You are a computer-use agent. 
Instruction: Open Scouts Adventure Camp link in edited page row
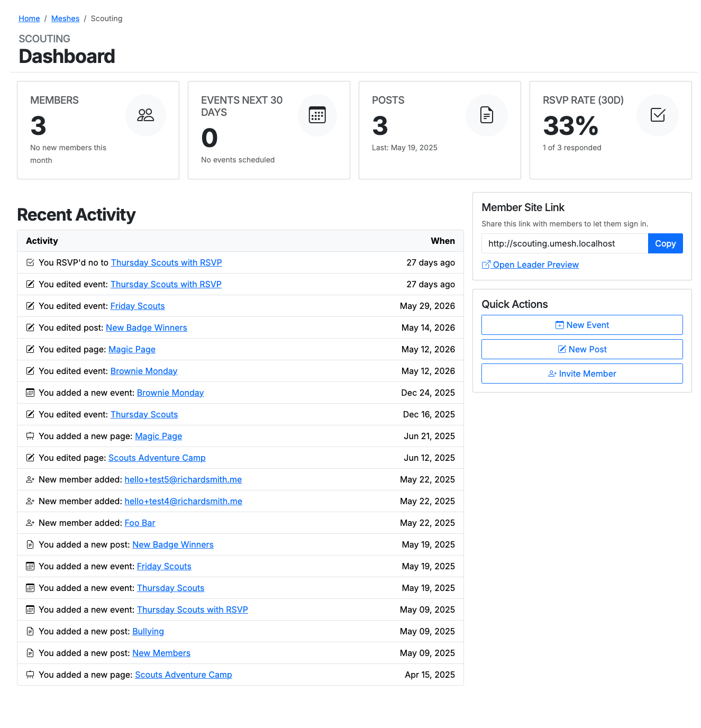point(157,458)
